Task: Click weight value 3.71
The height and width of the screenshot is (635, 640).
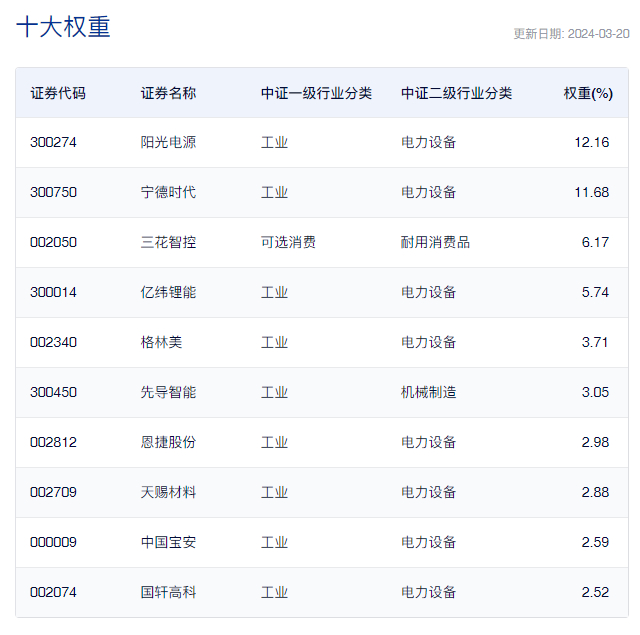Action: point(595,342)
